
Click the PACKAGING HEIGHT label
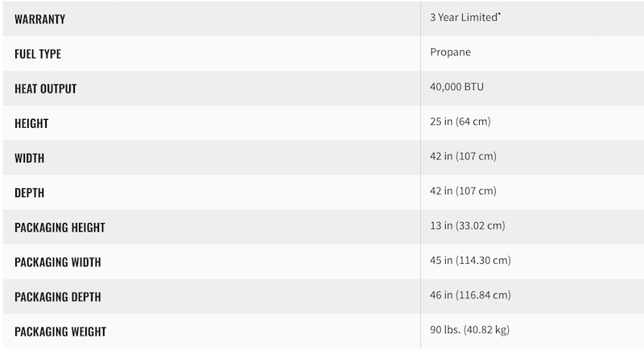(x=60, y=228)
